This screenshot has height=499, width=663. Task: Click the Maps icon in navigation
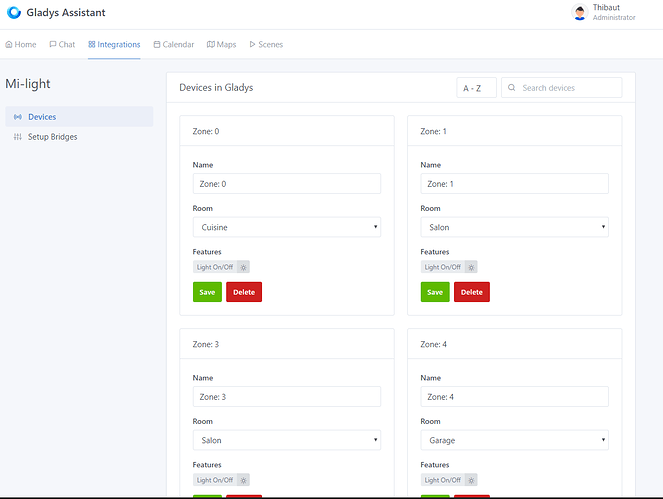coord(211,44)
